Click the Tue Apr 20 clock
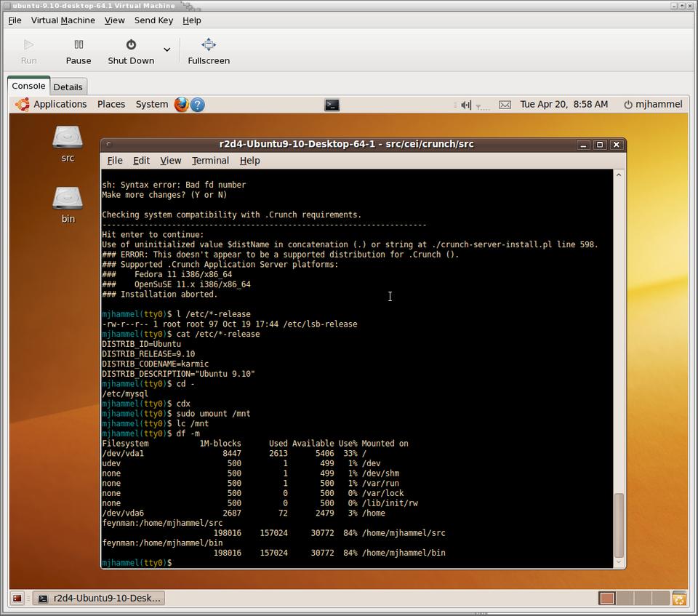This screenshot has height=616, width=698. [563, 104]
